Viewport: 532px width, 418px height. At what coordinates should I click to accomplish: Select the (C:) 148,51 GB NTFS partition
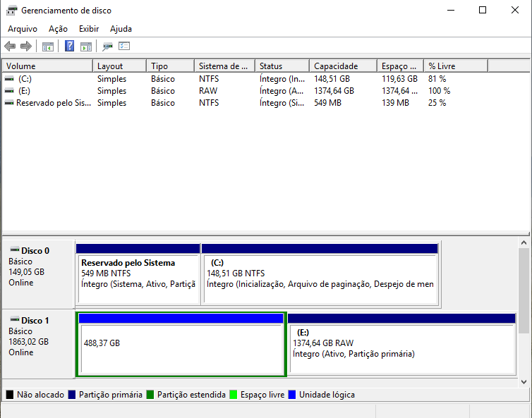tap(320, 275)
